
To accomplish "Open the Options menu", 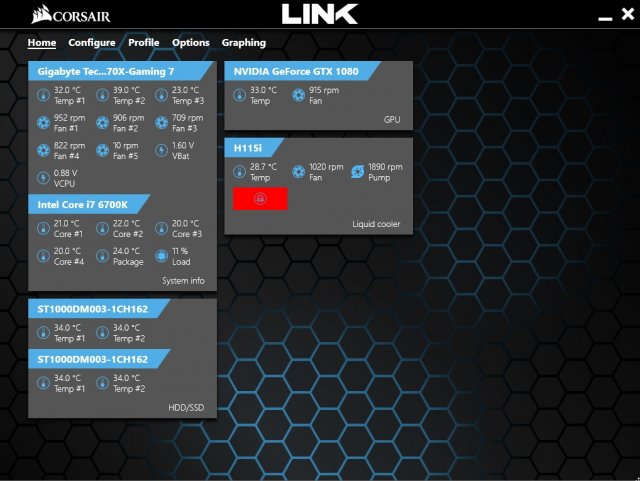I will coord(190,43).
